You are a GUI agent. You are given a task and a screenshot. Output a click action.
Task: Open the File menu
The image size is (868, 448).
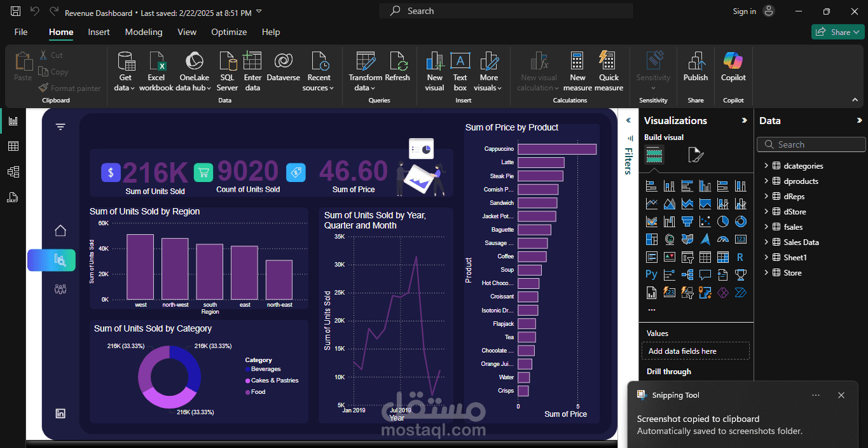click(21, 32)
